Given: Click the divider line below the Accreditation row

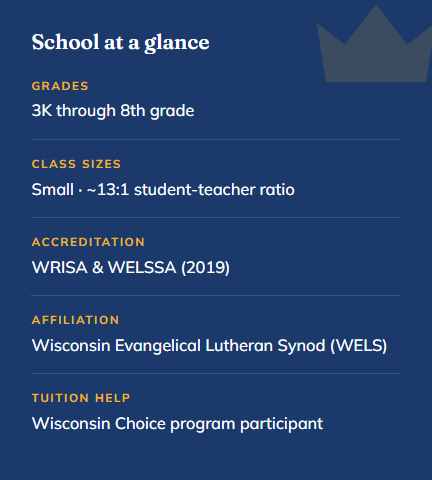Looking at the screenshot, I should tap(216, 295).
